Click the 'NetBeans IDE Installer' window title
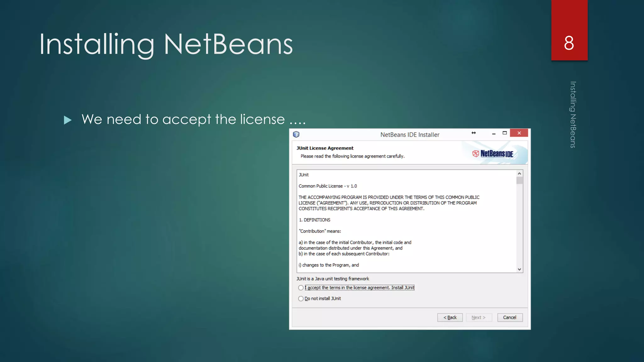This screenshot has height=362, width=644. click(x=410, y=134)
